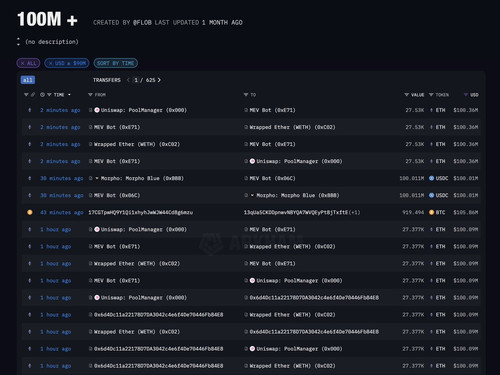Viewport: 500px width, 375px height.
Task: Click 'LAST UPDATED 1 MONTH AGO' text
Action: [x=199, y=23]
